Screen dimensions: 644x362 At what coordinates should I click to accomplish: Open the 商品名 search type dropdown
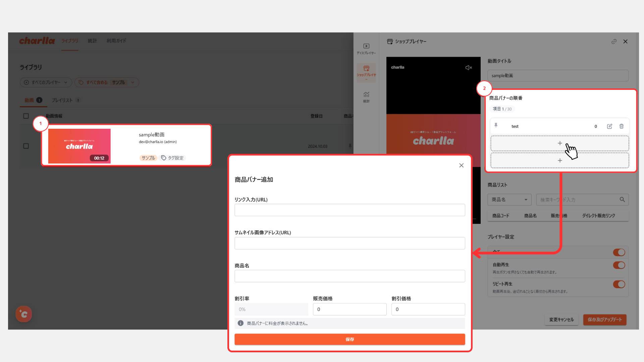[x=509, y=200]
